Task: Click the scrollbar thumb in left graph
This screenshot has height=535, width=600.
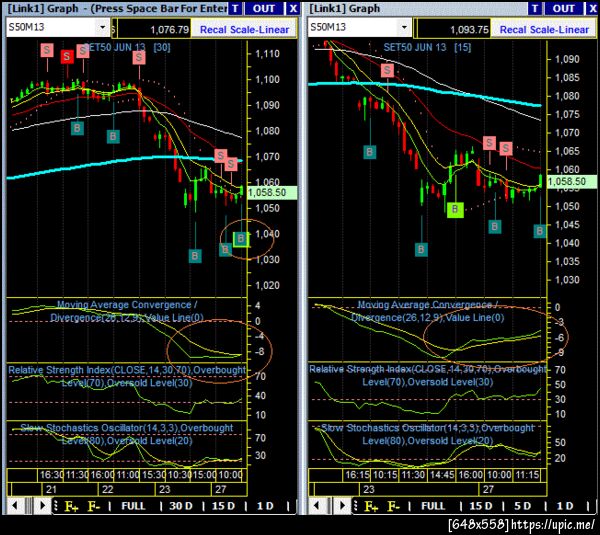Action: point(29,506)
